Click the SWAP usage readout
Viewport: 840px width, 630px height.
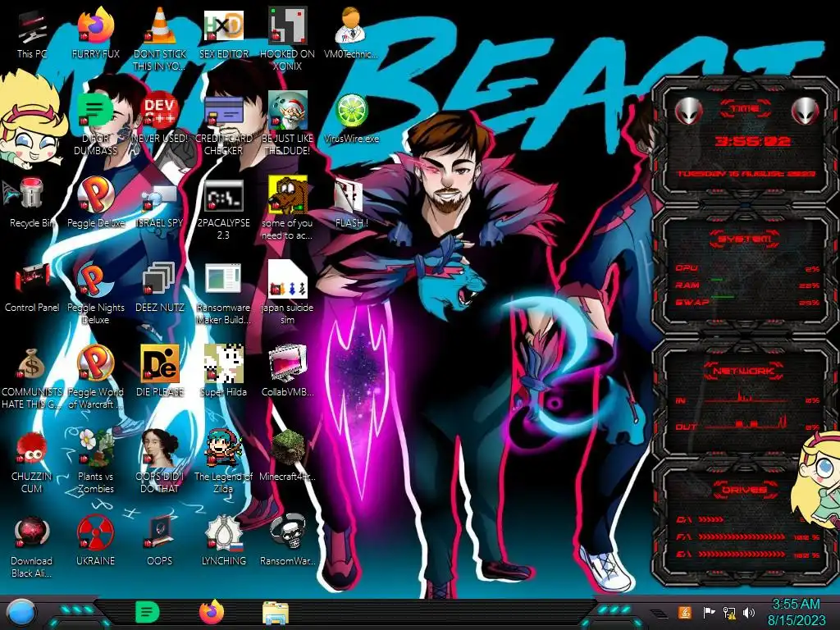(747, 302)
